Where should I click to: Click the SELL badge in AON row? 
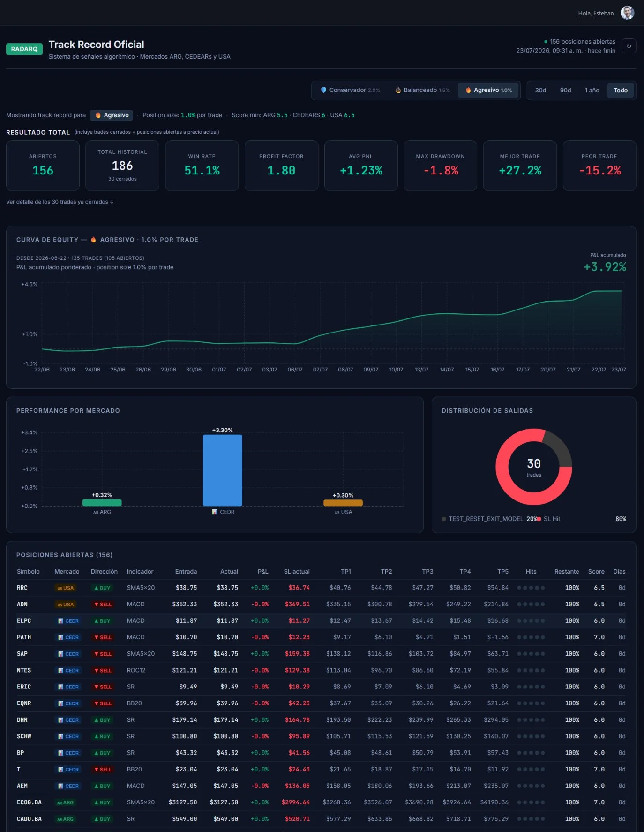(103, 605)
